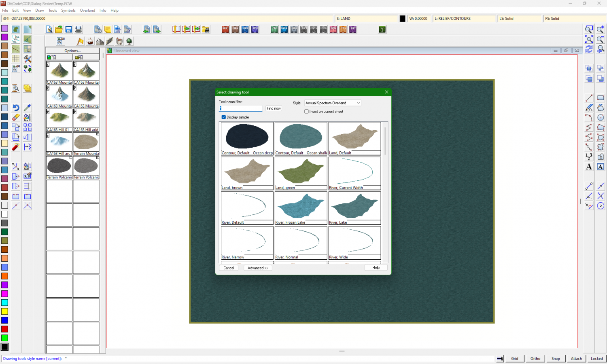Image resolution: width=607 pixels, height=364 pixels.
Task: Open the Overland menu
Action: tap(87, 11)
